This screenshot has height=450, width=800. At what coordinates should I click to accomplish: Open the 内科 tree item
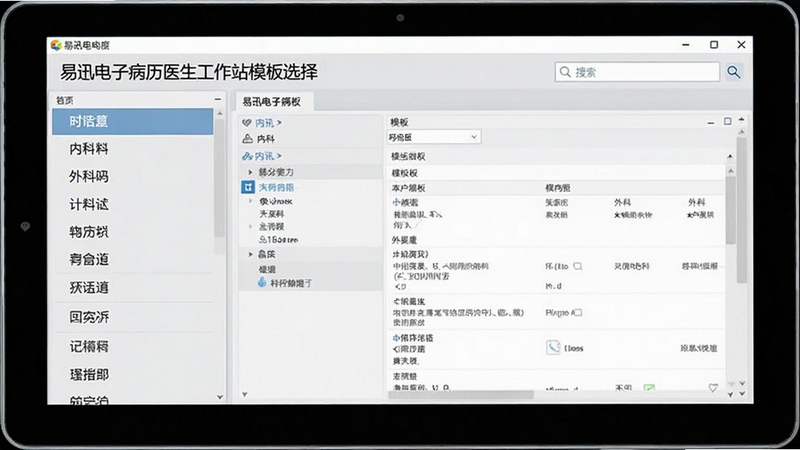(x=266, y=138)
